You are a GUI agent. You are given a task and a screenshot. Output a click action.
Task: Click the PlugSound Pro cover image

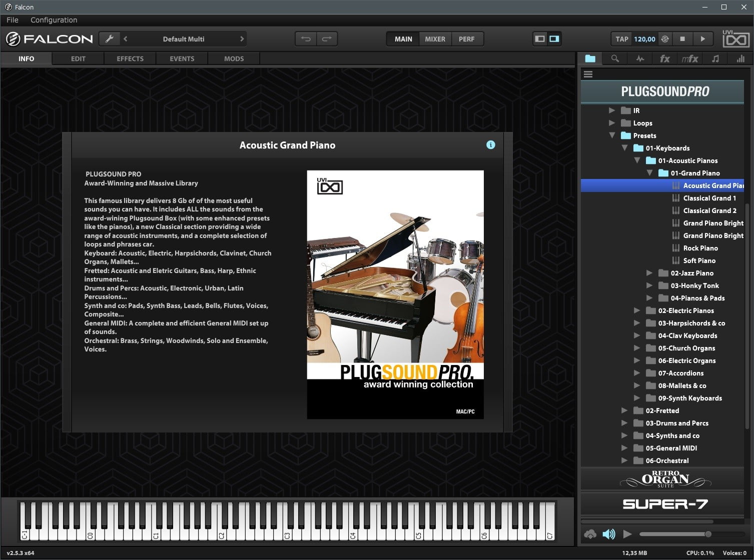tap(395, 294)
